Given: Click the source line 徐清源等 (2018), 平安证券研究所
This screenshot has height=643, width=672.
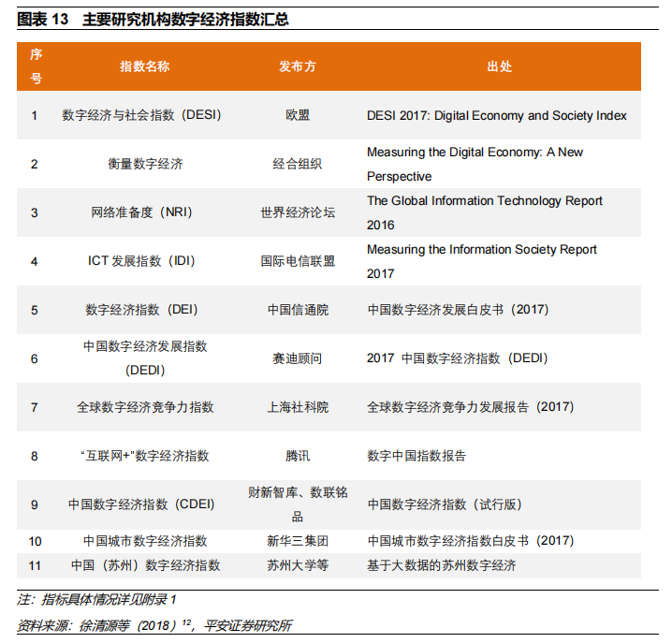Looking at the screenshot, I should click(185, 625).
